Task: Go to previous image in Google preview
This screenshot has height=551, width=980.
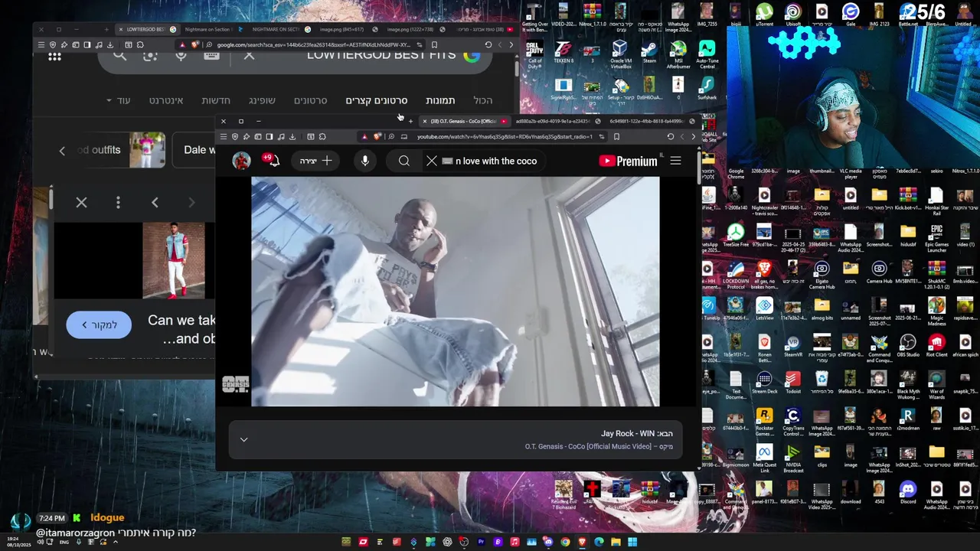Action: point(155,203)
